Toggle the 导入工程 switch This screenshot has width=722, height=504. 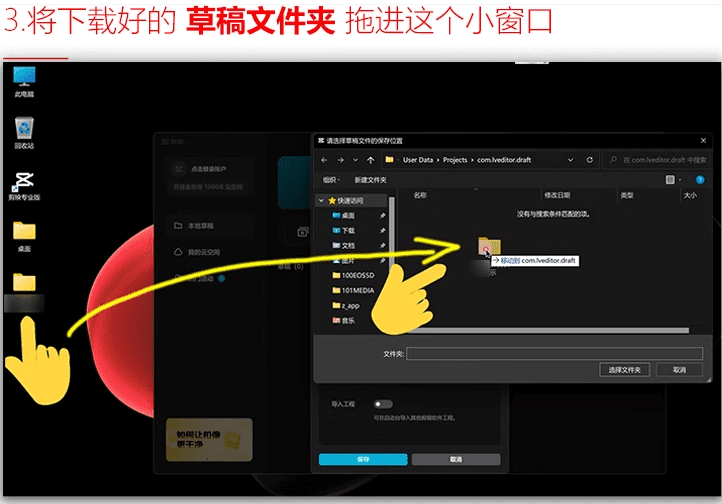click(x=382, y=404)
